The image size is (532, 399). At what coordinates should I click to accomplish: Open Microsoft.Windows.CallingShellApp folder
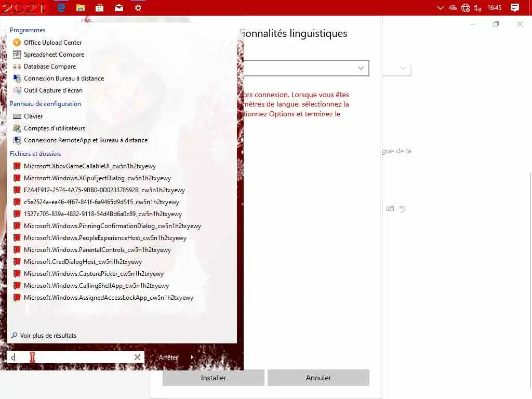(96, 286)
